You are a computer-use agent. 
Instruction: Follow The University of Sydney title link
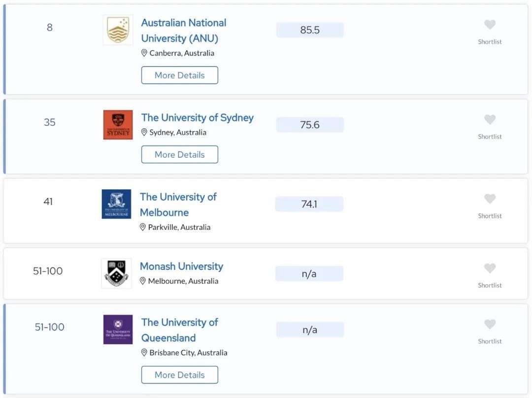pos(197,117)
